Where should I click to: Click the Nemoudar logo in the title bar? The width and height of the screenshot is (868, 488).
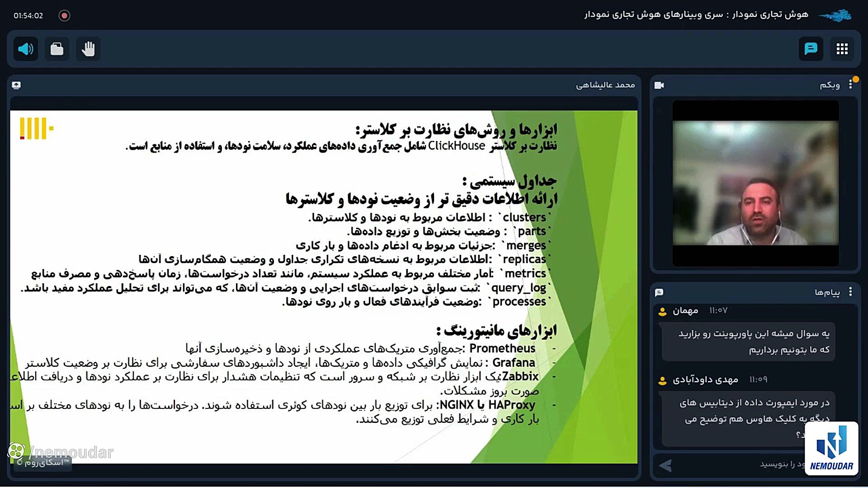click(835, 16)
